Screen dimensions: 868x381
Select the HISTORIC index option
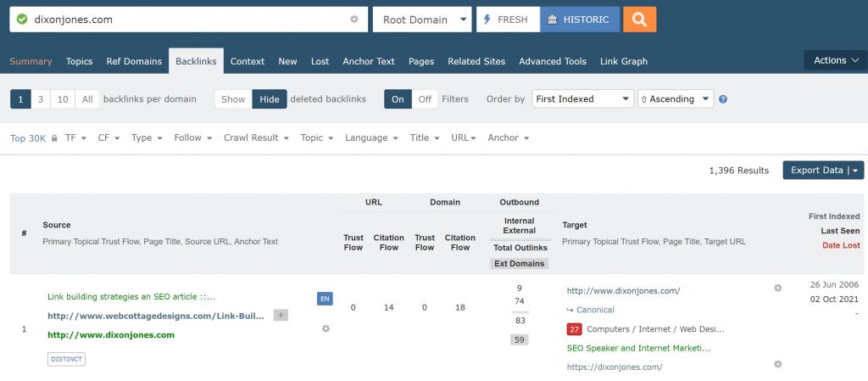pyautogui.click(x=580, y=20)
